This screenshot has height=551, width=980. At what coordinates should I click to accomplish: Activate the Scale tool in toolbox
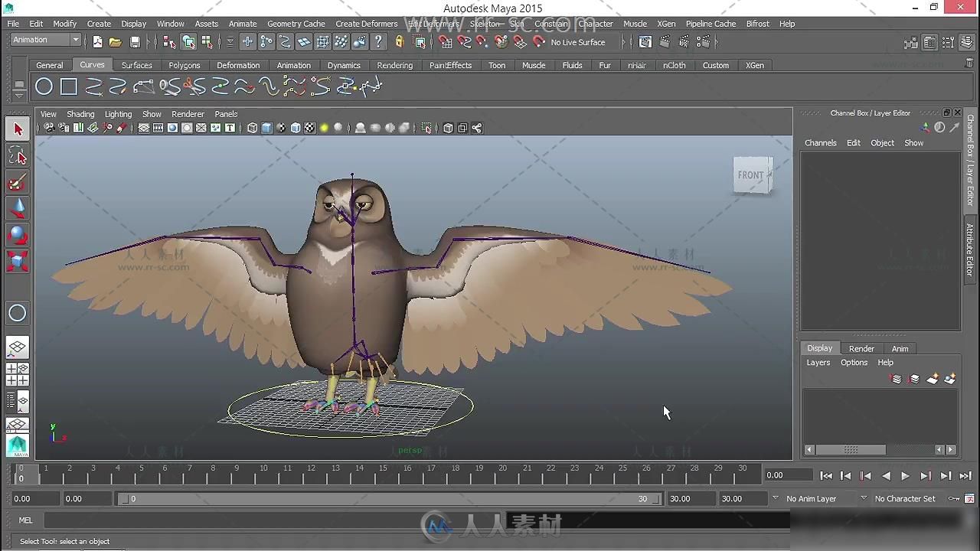[x=18, y=261]
